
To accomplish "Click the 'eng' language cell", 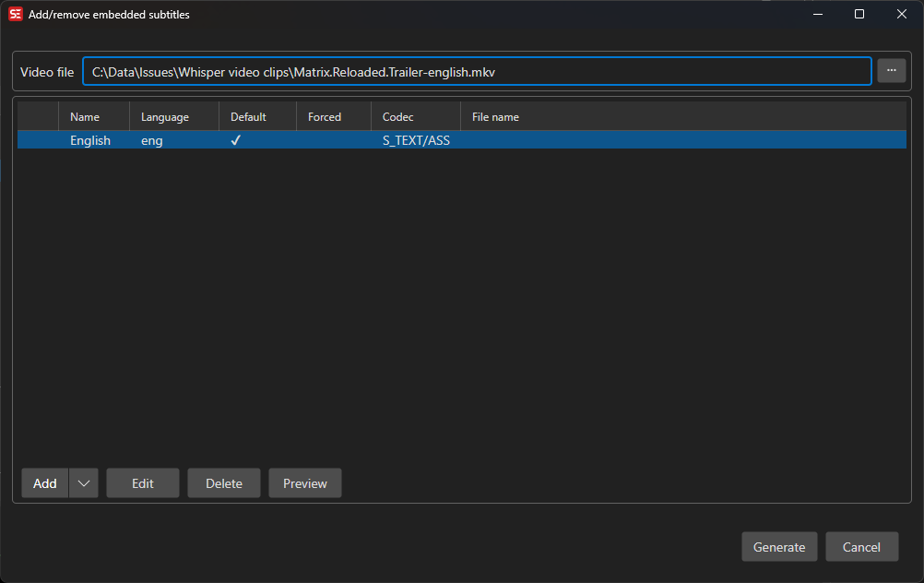I will (x=151, y=140).
